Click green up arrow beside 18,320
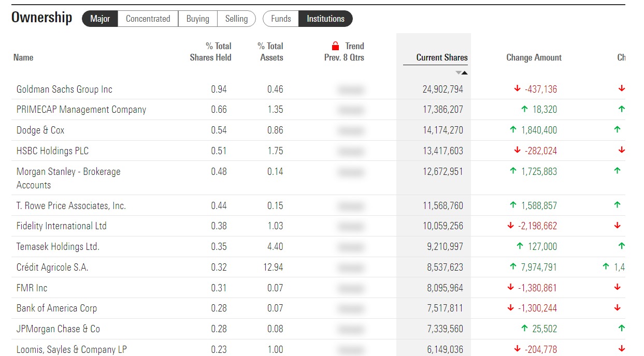The height and width of the screenshot is (356, 644). [524, 109]
